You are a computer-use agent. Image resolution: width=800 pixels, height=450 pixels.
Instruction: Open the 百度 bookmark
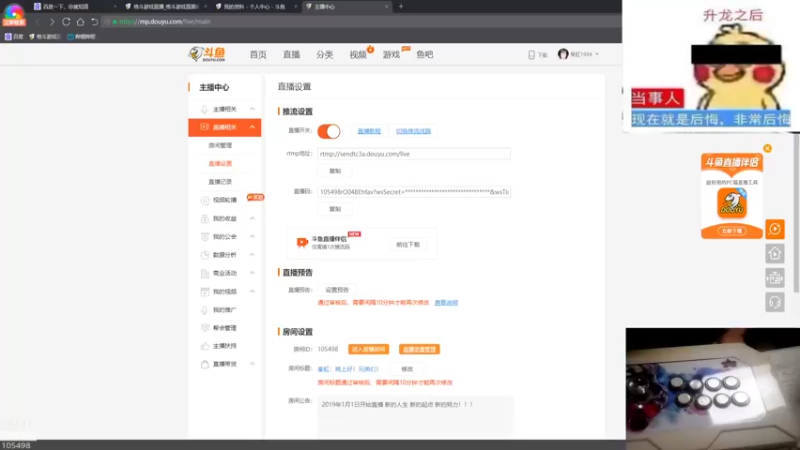[14, 37]
